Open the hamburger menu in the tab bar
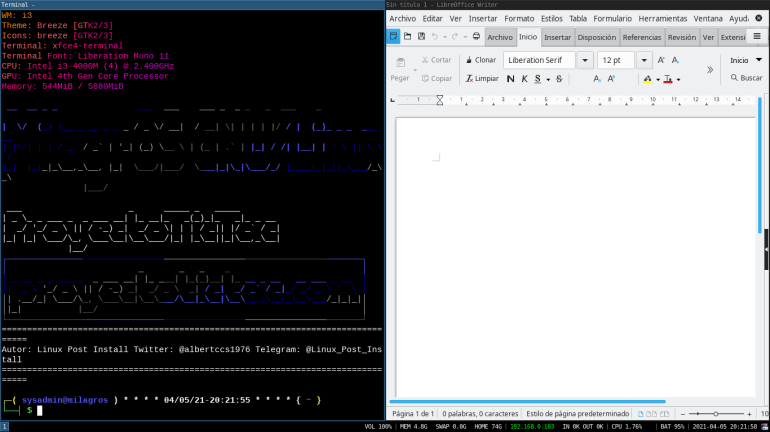 756,37
